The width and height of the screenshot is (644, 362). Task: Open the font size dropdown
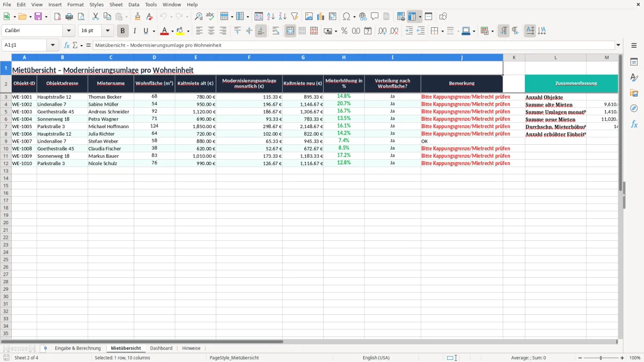point(107,31)
